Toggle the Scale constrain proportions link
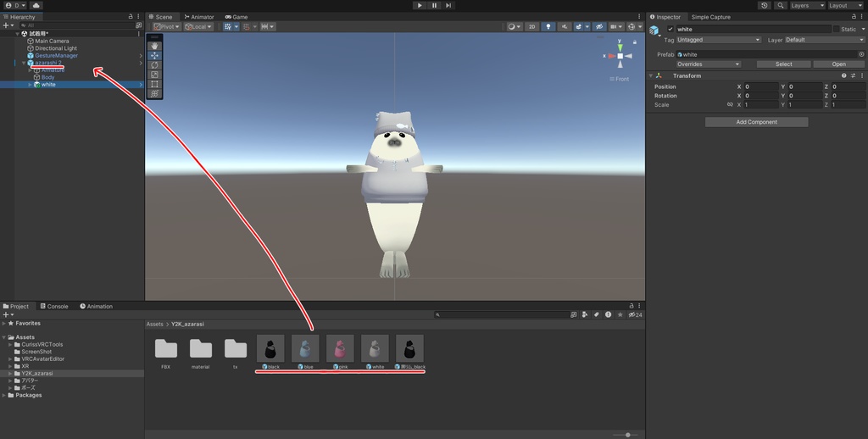This screenshot has height=439, width=868. click(x=730, y=104)
